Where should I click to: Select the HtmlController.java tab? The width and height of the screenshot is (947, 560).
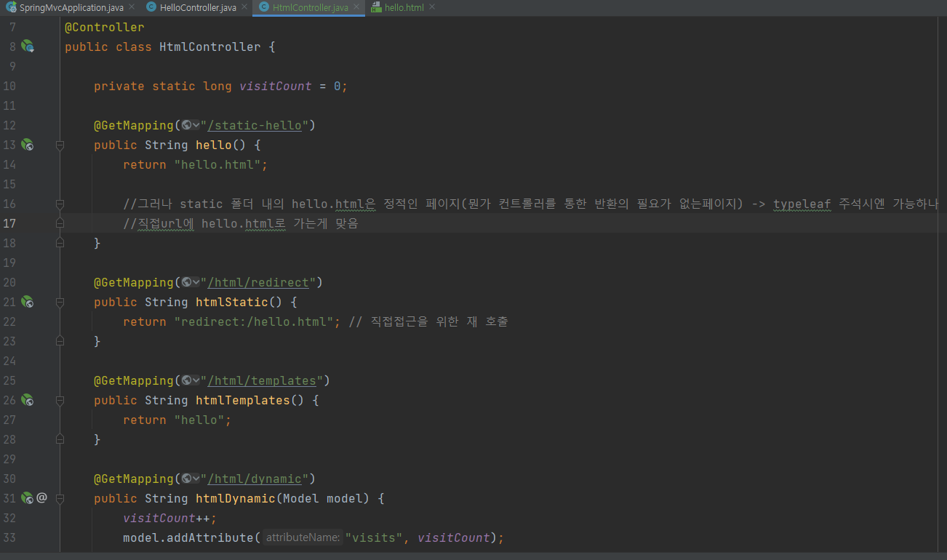[310, 7]
